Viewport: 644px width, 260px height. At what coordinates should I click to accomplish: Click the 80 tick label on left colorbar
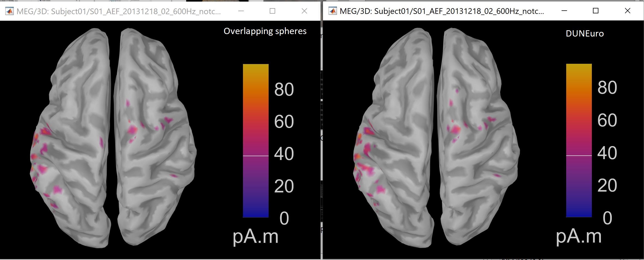pos(284,89)
